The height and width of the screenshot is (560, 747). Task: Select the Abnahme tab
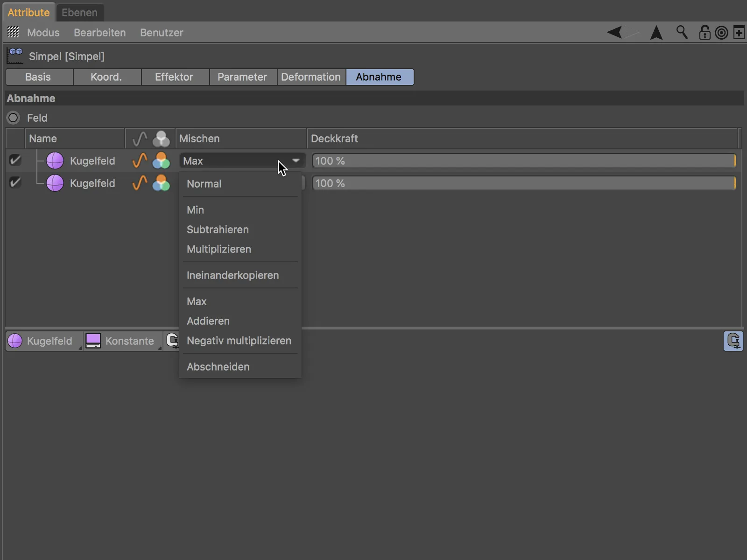[x=380, y=77]
